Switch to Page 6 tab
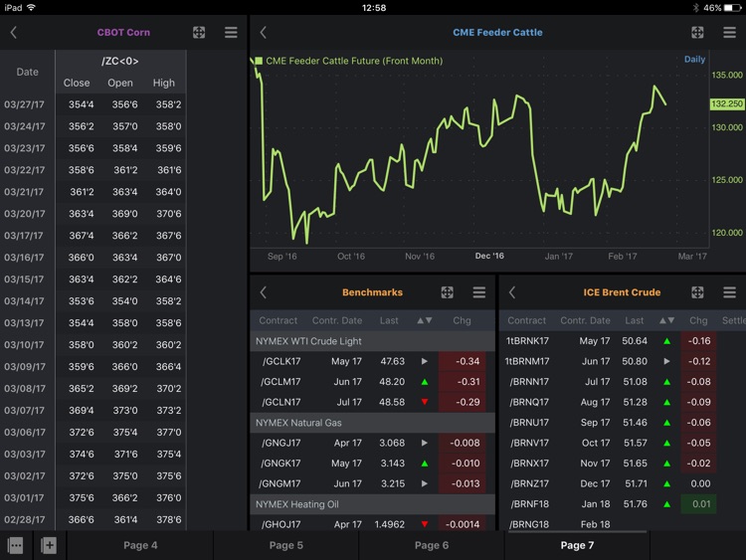Viewport: 746px width, 560px height. click(432, 545)
